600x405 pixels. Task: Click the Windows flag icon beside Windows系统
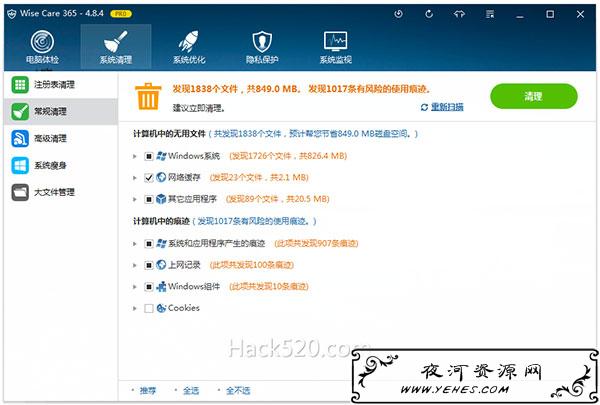coord(161,156)
